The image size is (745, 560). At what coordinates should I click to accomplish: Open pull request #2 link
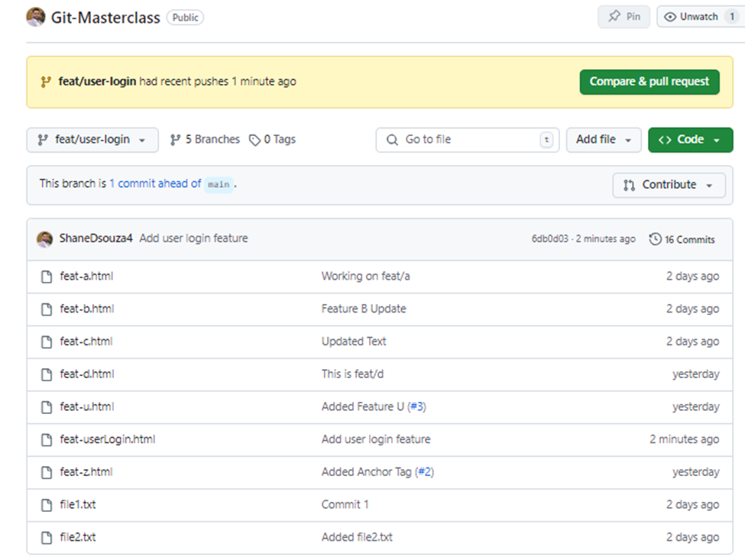pos(425,471)
